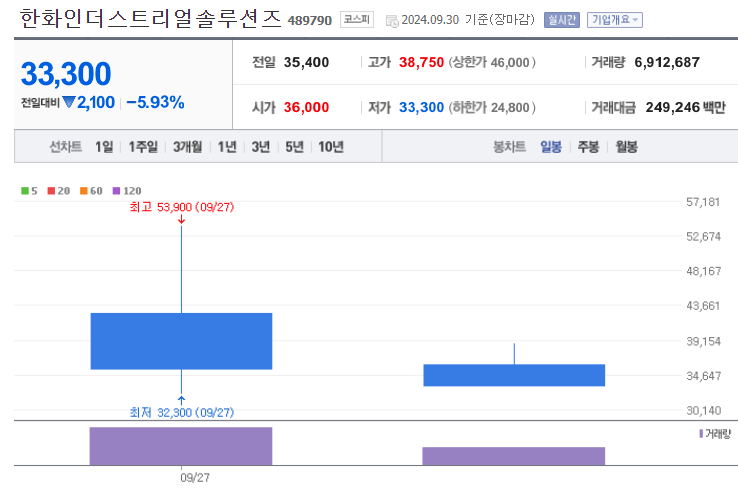738x489 pixels.
Task: Select the 1주일 line chart tab
Action: (x=143, y=147)
